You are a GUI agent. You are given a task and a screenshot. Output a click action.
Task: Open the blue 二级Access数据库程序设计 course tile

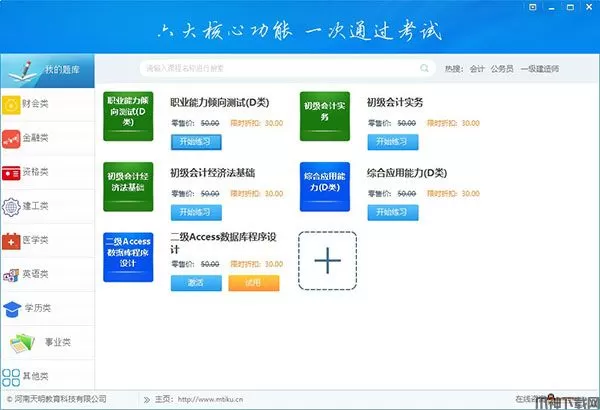[x=128, y=257]
